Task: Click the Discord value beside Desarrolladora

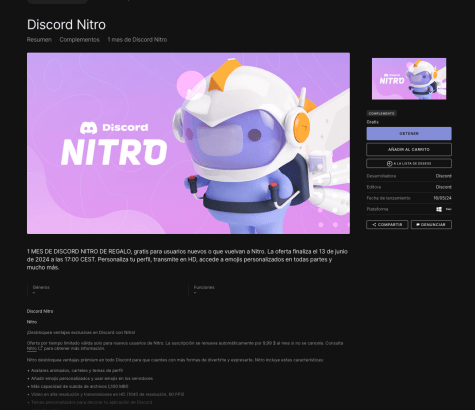Action: pos(444,176)
